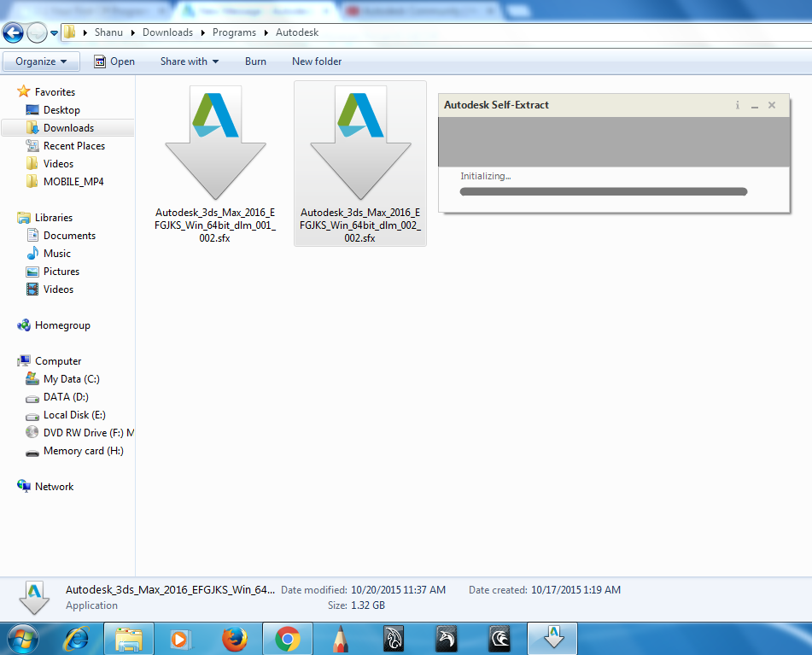Click Date modified value in details pane

(x=398, y=590)
